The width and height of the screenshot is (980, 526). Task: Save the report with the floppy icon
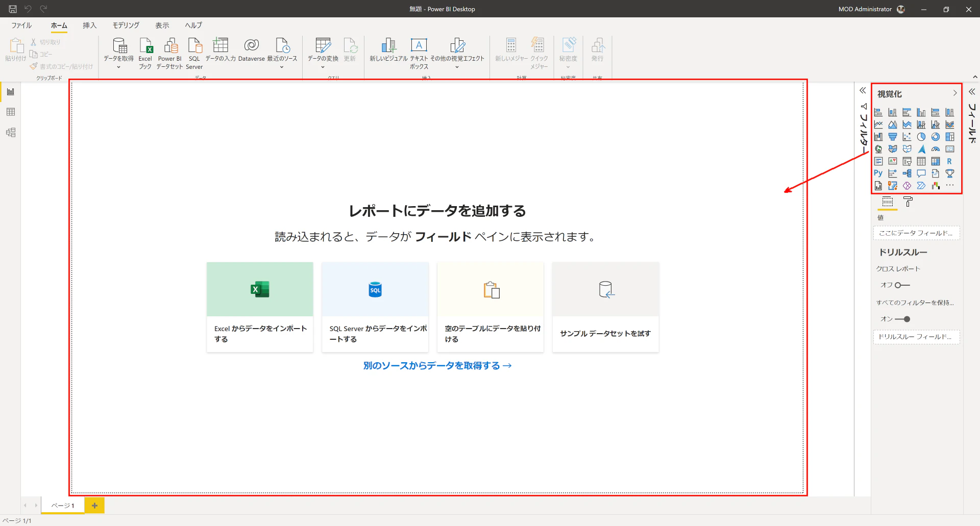pyautogui.click(x=13, y=9)
